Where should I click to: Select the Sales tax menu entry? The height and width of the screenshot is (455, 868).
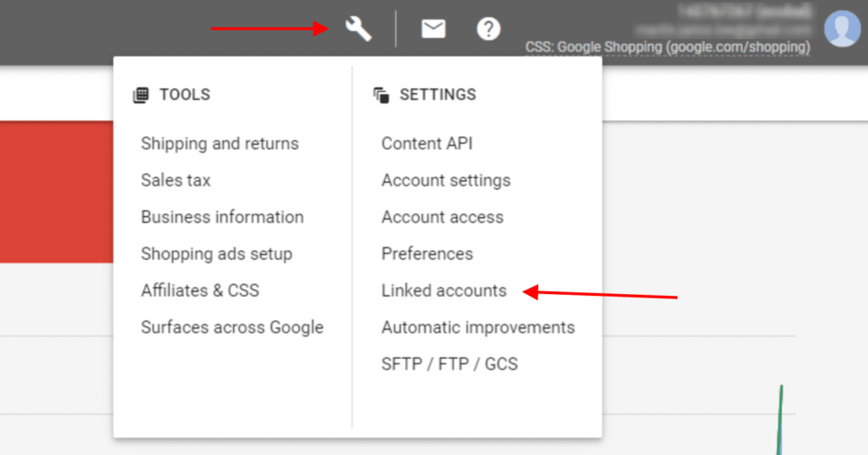(175, 180)
